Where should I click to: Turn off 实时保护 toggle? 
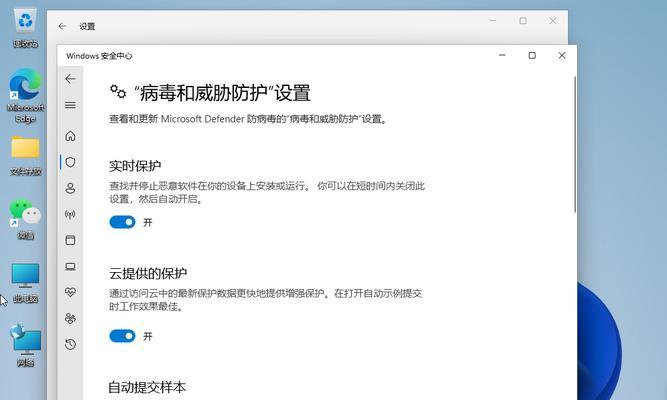[122, 222]
